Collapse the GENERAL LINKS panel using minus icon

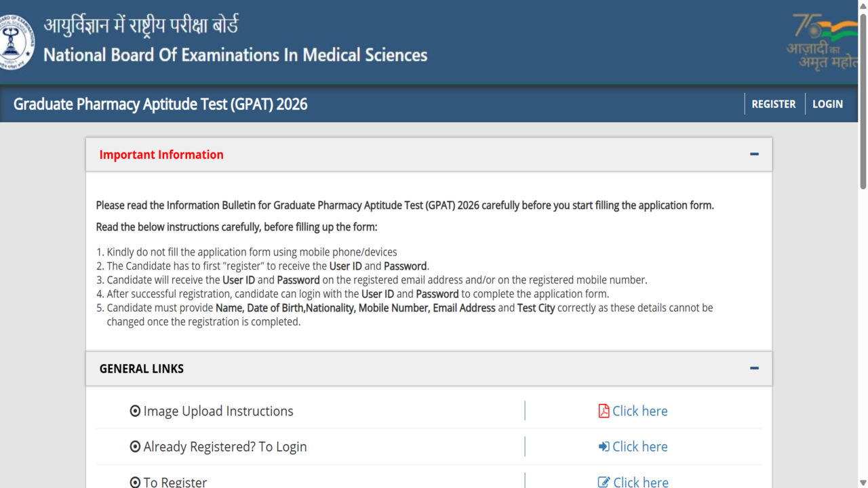[754, 368]
